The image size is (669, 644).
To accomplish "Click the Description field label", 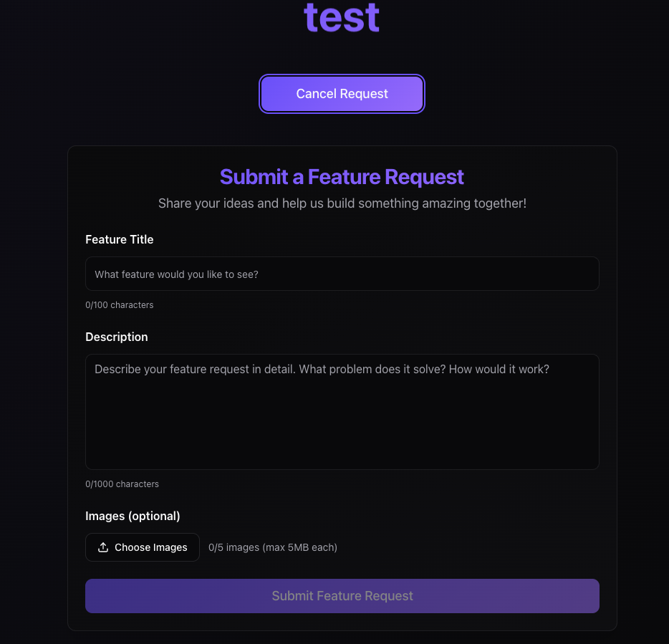I will (x=116, y=337).
